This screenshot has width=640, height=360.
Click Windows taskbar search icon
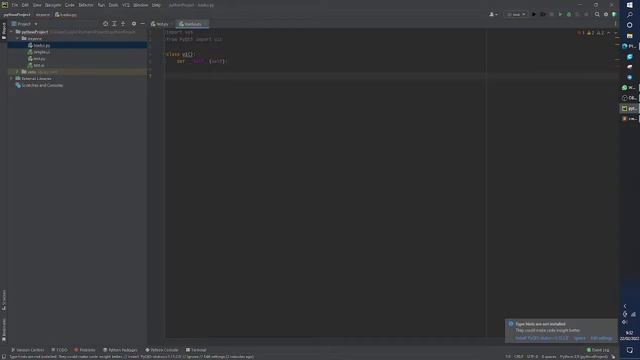click(630, 15)
